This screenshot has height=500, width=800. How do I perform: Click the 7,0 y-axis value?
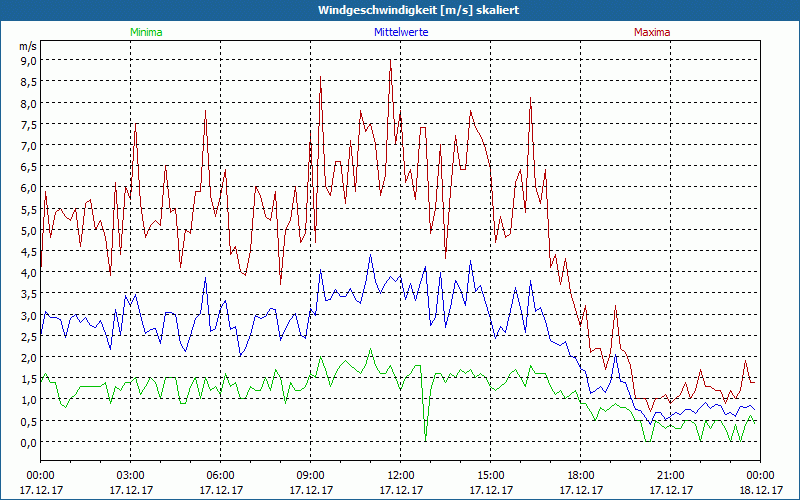[x=28, y=145]
